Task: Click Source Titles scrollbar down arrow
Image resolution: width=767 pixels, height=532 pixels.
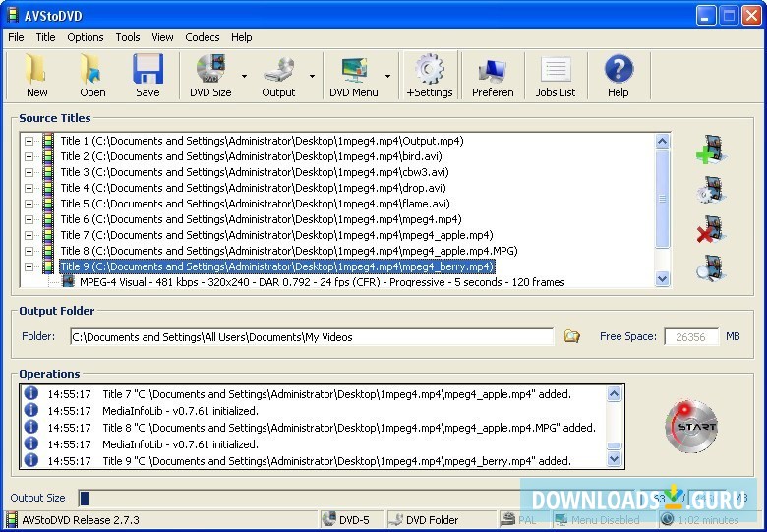Action: point(662,278)
